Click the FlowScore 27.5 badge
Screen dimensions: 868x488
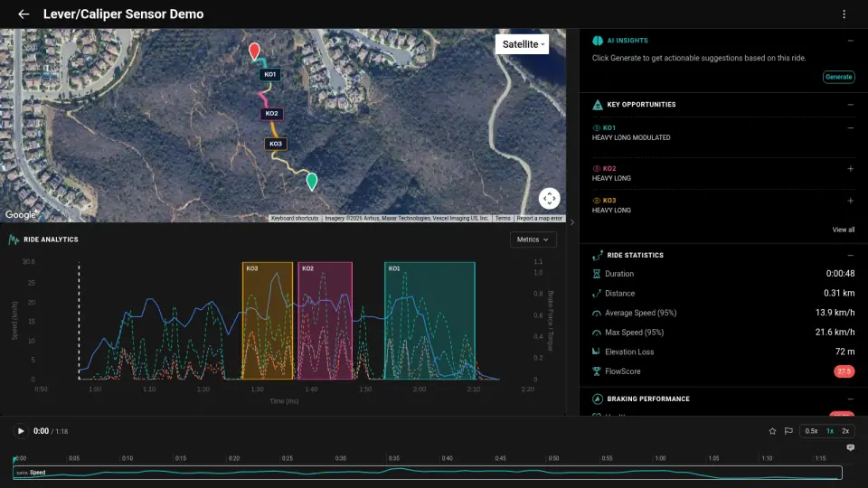[844, 371]
